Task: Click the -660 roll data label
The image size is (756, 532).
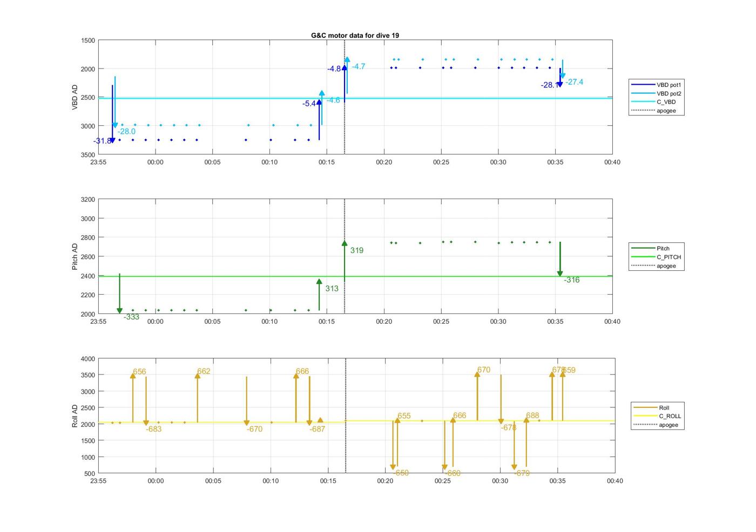Action: [453, 473]
